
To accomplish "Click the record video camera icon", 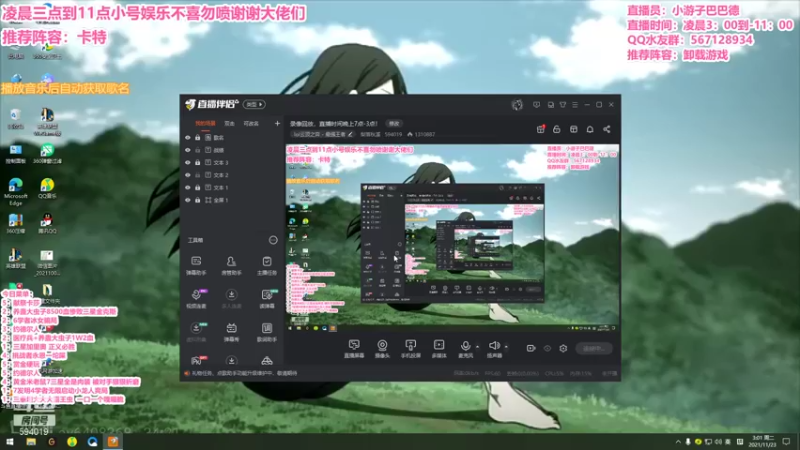I will click(x=531, y=348).
